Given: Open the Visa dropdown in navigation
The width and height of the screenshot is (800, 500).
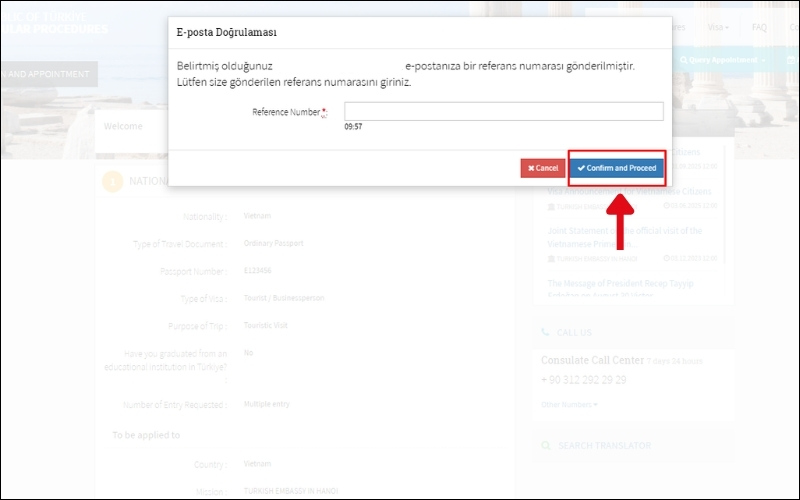Looking at the screenshot, I should (x=718, y=27).
